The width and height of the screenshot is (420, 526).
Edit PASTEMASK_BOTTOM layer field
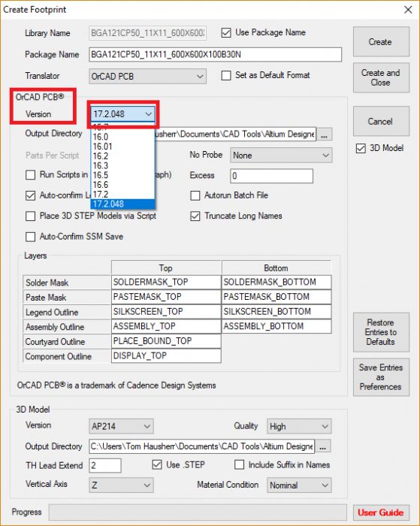276,297
